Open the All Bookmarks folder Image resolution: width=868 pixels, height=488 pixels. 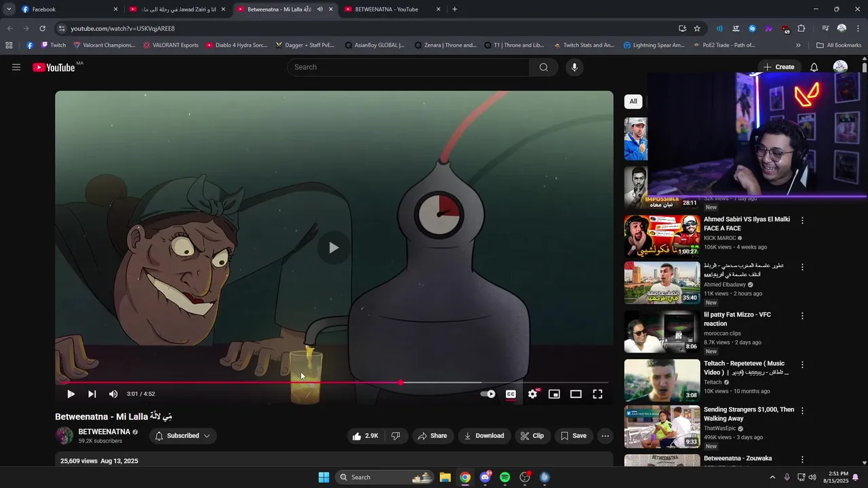[x=839, y=45]
